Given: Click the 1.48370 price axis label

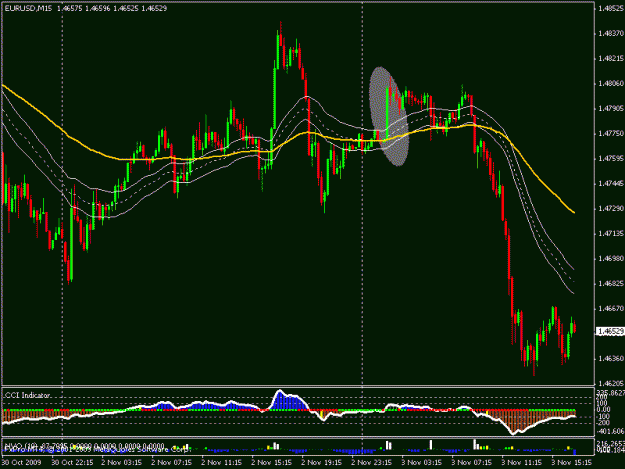Looking at the screenshot, I should click(611, 33).
